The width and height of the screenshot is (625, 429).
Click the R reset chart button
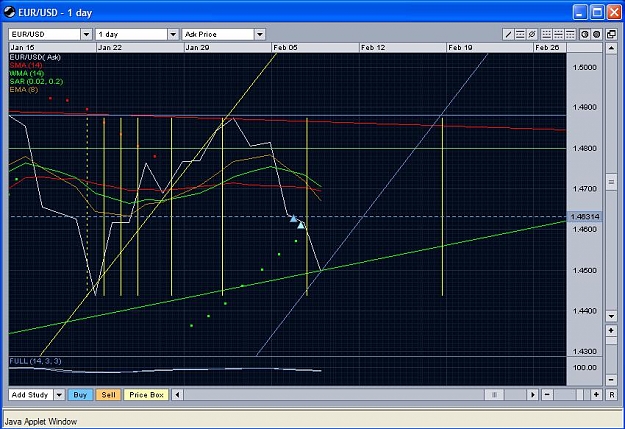611,395
